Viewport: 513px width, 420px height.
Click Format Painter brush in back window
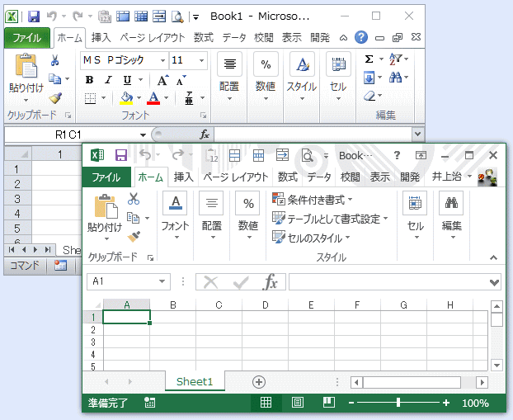(55, 98)
